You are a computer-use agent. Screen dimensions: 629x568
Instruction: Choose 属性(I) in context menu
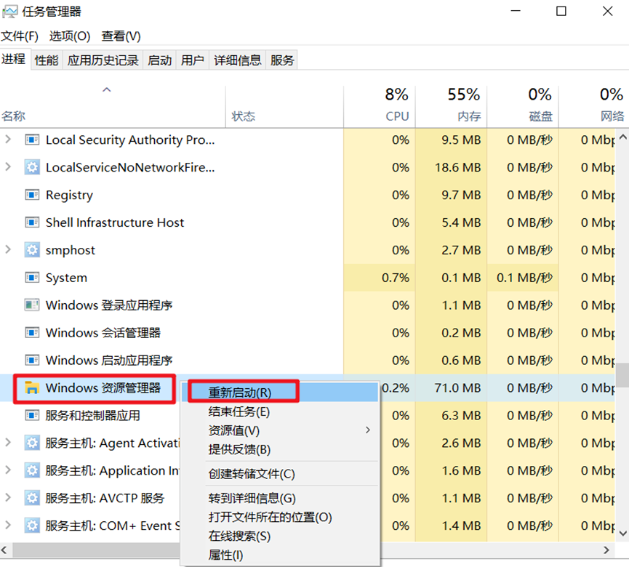click(279, 555)
